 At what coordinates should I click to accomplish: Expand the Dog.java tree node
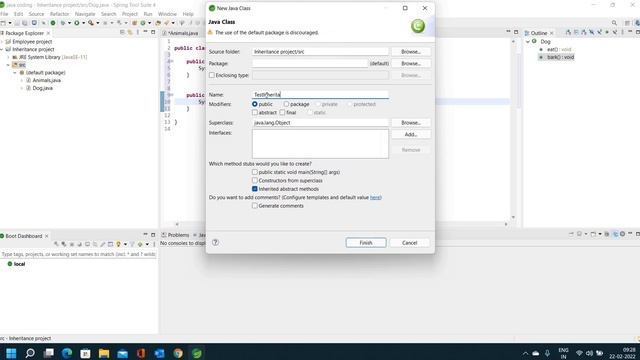(22, 88)
